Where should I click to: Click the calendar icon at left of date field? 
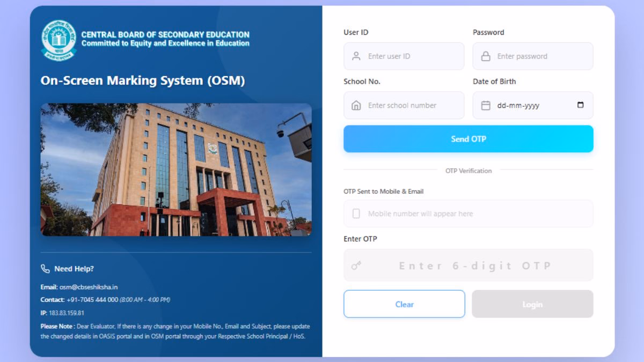point(485,106)
